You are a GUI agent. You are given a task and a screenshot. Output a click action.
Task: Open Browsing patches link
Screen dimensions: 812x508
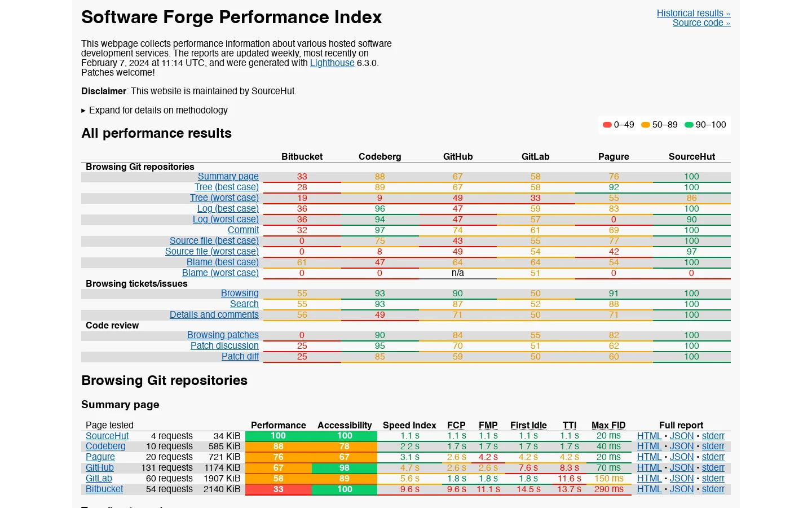coord(223,335)
